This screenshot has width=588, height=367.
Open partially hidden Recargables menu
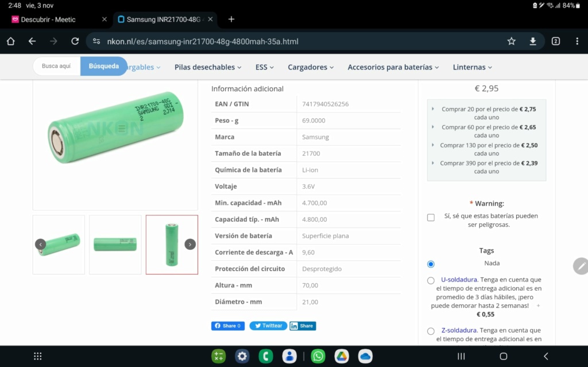pyautogui.click(x=144, y=67)
